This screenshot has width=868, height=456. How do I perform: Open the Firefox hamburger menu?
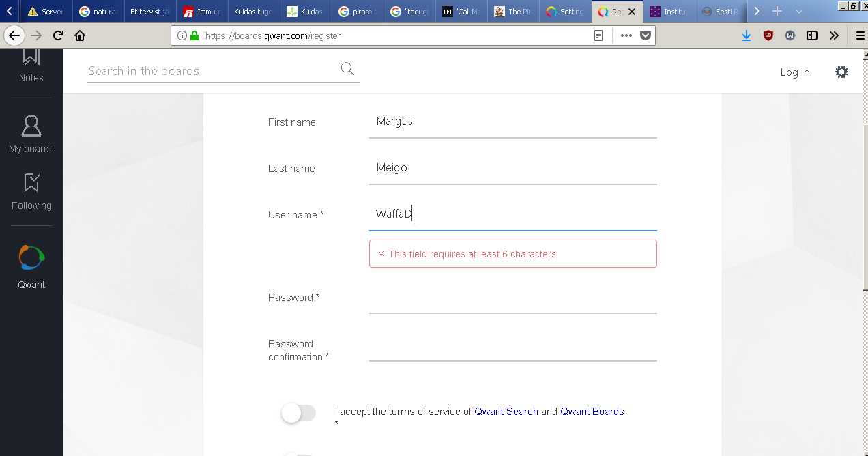click(x=859, y=35)
